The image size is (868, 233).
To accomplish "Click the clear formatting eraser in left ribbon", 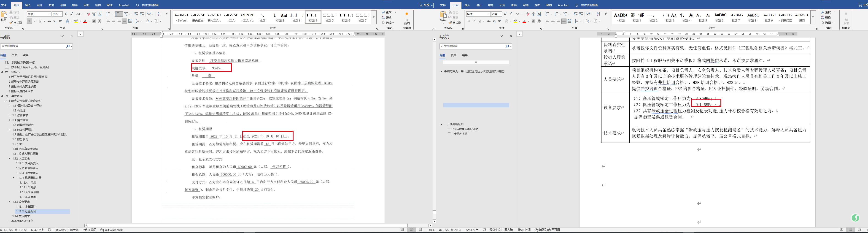I will click(88, 14).
